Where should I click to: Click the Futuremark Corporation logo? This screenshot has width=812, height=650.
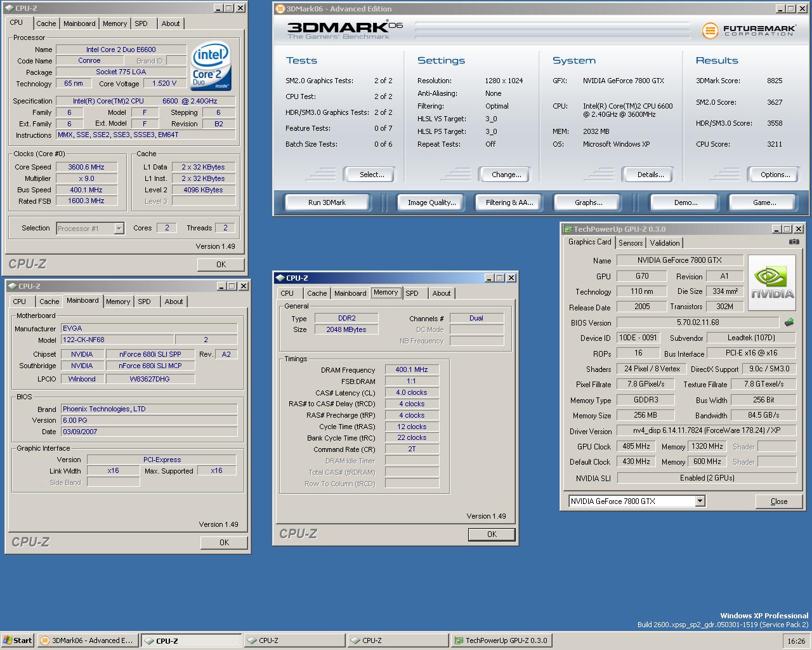(x=749, y=30)
